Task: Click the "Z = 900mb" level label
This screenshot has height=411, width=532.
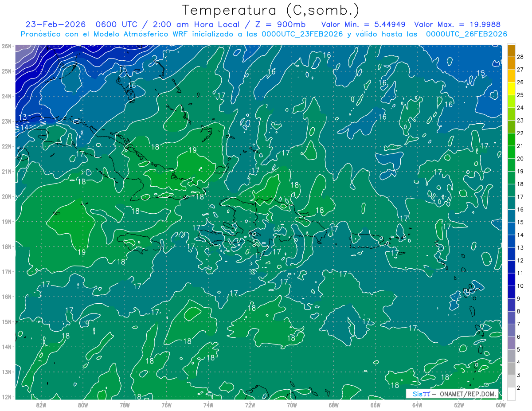Action: pyautogui.click(x=281, y=24)
